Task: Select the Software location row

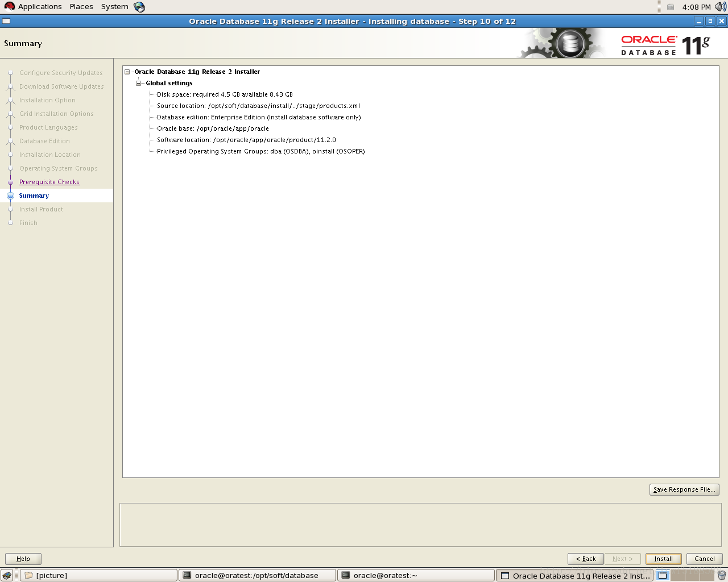Action: (246, 140)
